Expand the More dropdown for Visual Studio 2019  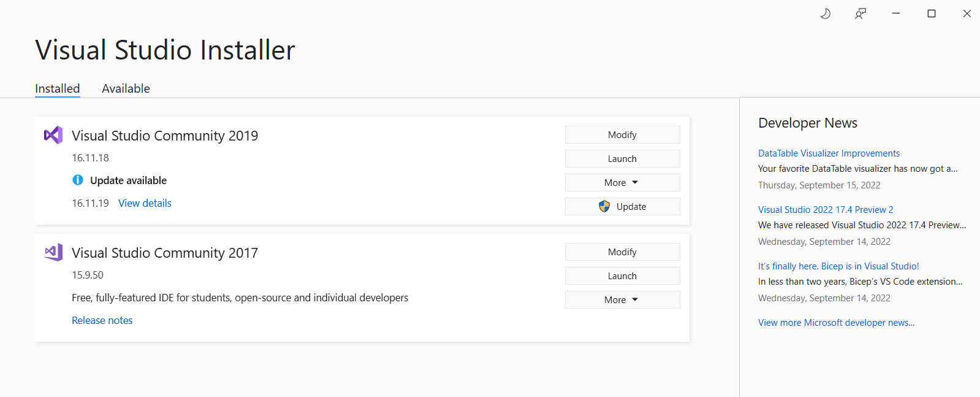tap(622, 183)
